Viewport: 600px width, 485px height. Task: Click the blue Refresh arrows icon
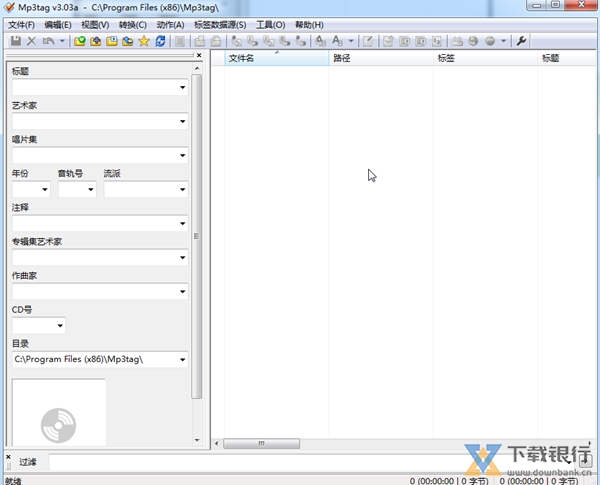160,41
